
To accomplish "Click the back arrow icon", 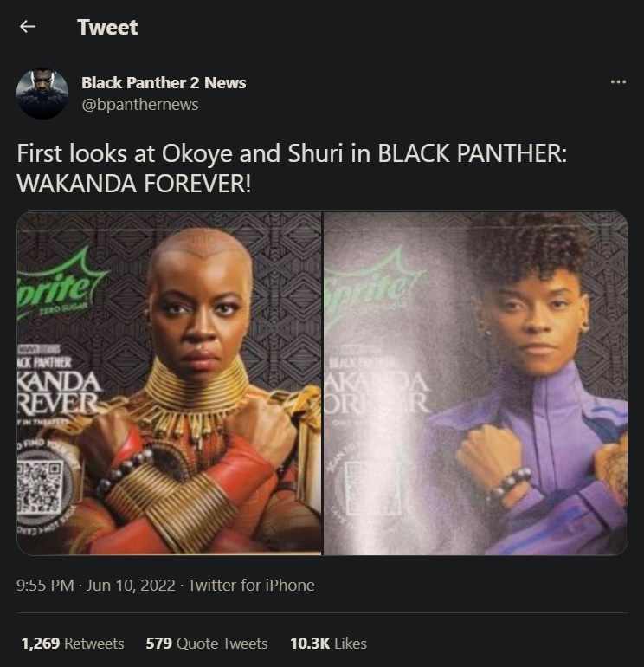I will (28, 27).
